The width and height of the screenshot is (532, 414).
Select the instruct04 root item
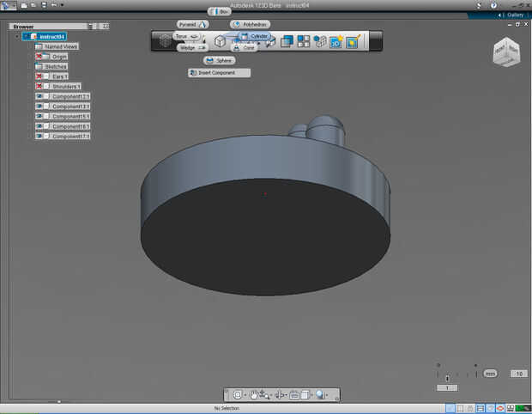tap(45, 36)
